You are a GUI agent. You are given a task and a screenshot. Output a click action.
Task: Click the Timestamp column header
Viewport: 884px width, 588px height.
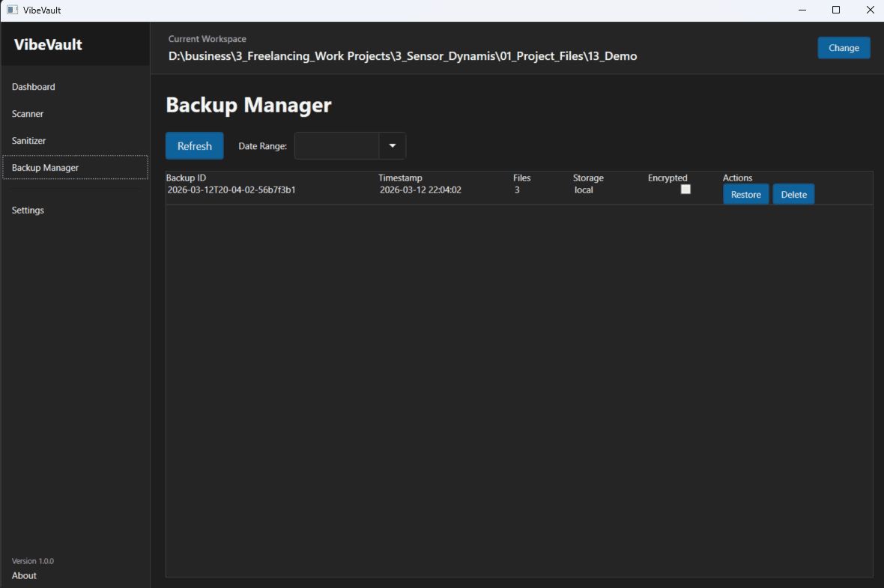(x=400, y=178)
